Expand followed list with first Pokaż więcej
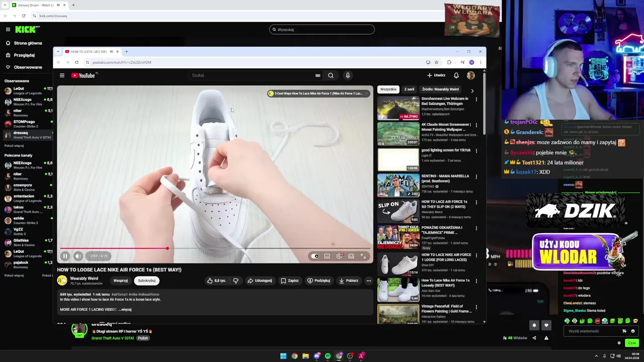The width and height of the screenshot is (644, 362). click(14, 146)
